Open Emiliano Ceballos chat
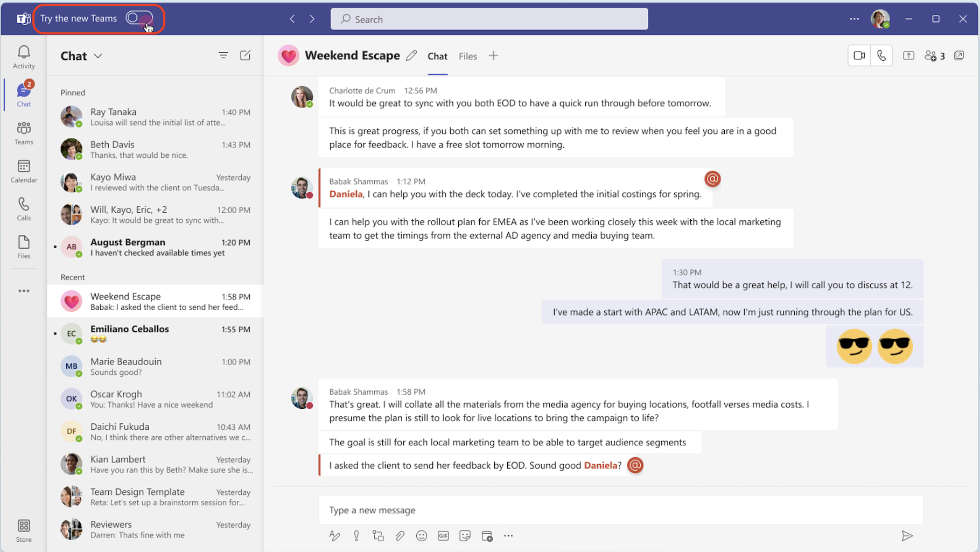Viewport: 980px width, 552px height. tap(156, 334)
